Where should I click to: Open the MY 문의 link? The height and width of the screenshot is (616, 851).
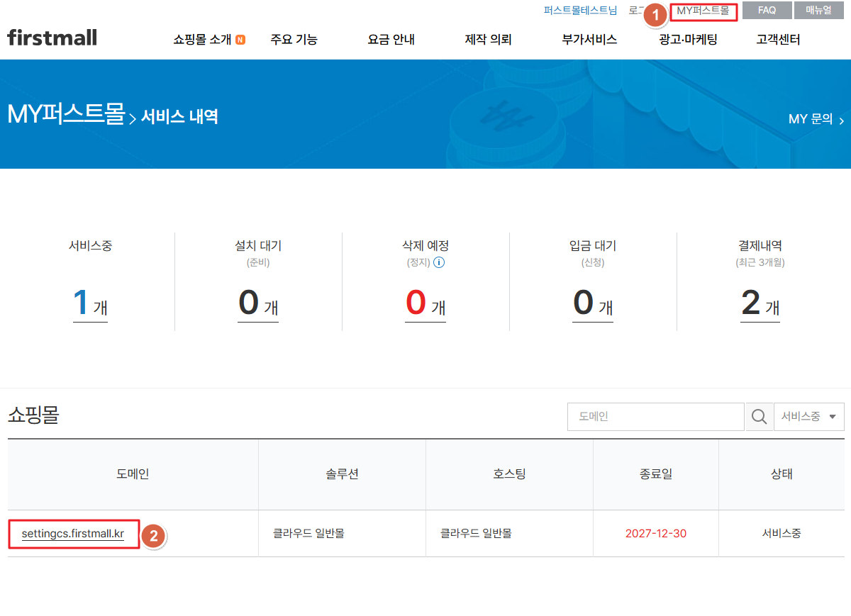tap(816, 119)
